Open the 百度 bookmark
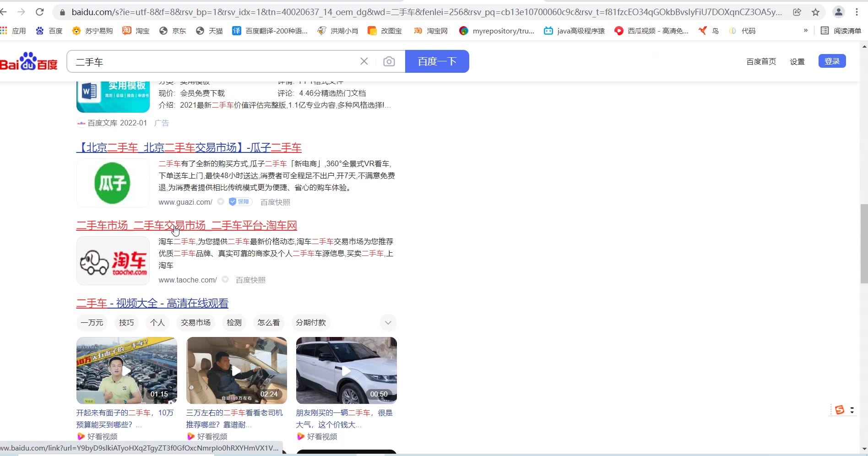The width and height of the screenshot is (868, 456). (49, 31)
